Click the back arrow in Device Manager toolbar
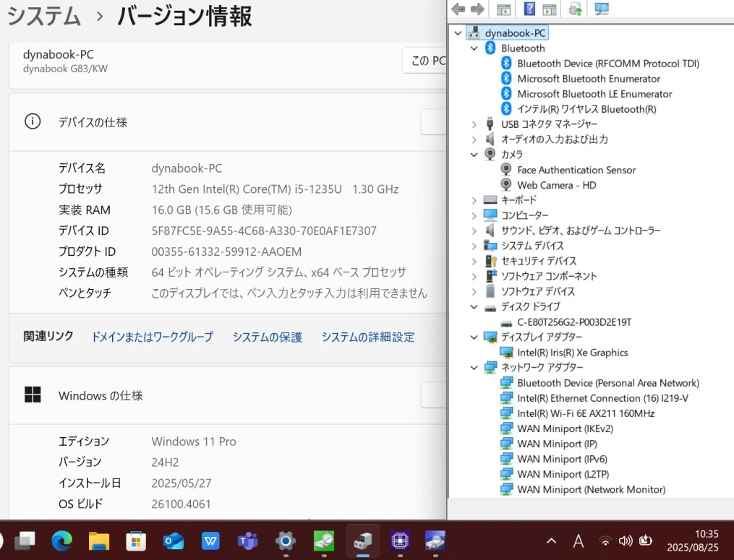 coord(458,9)
